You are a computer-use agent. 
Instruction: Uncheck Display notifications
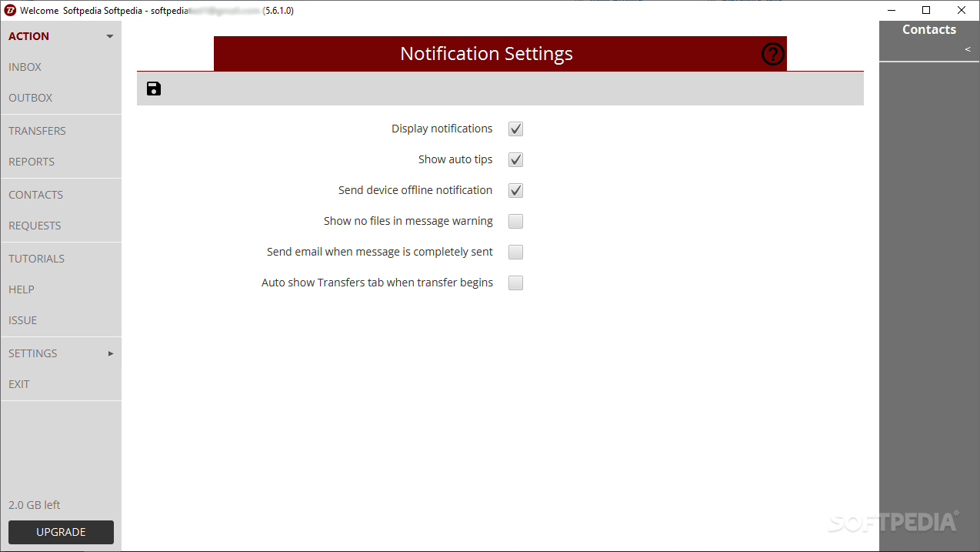coord(515,129)
